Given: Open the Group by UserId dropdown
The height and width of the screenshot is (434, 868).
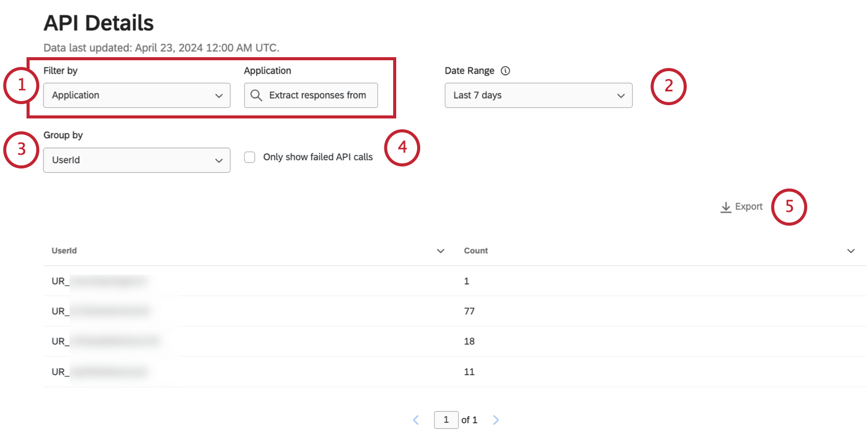Looking at the screenshot, I should click(x=137, y=160).
